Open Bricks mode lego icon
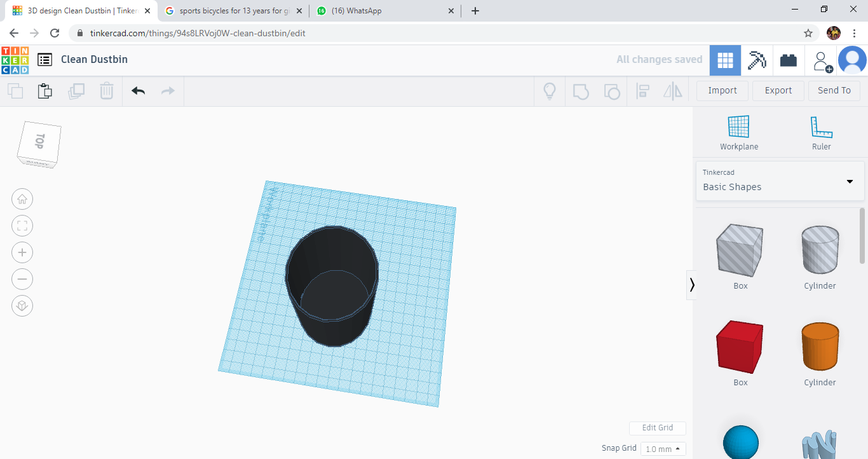868x459 pixels. (789, 60)
